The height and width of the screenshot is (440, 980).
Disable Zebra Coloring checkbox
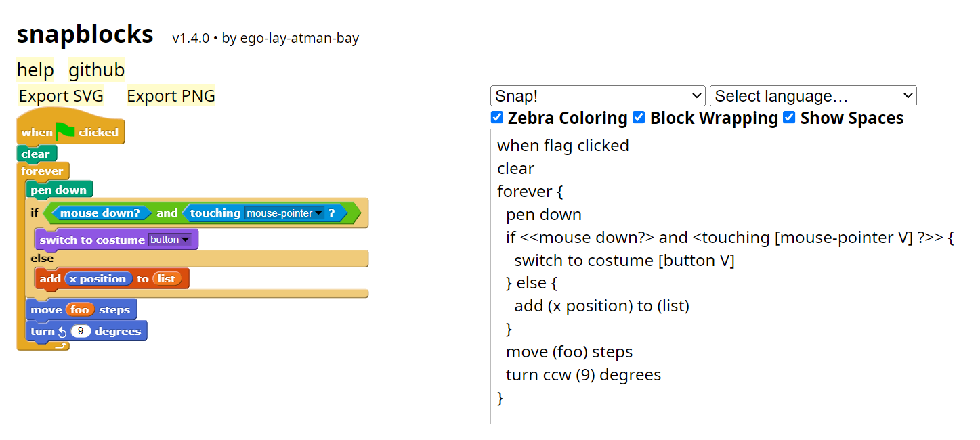(x=497, y=118)
